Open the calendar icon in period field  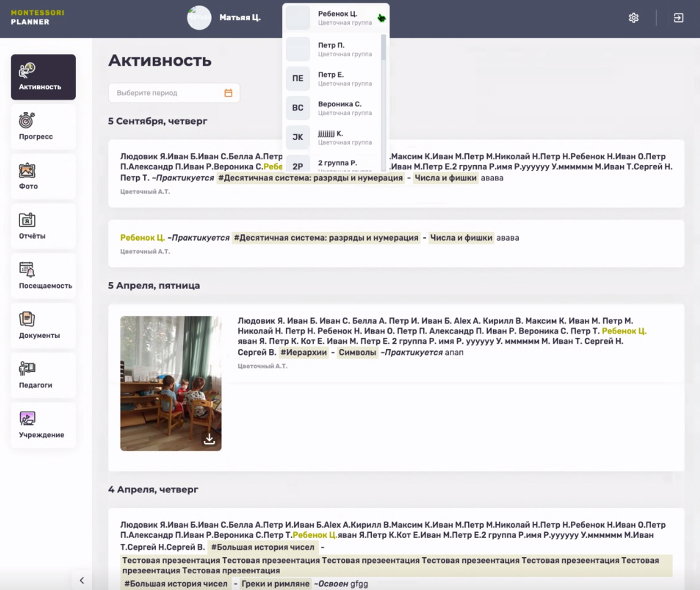228,93
